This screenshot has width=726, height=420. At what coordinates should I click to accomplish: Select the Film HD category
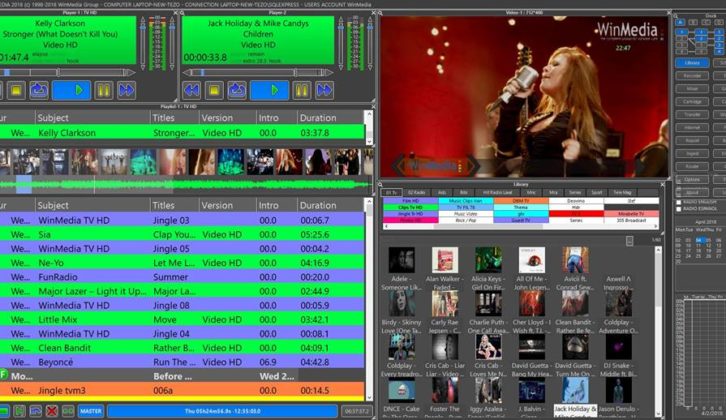pos(411,201)
